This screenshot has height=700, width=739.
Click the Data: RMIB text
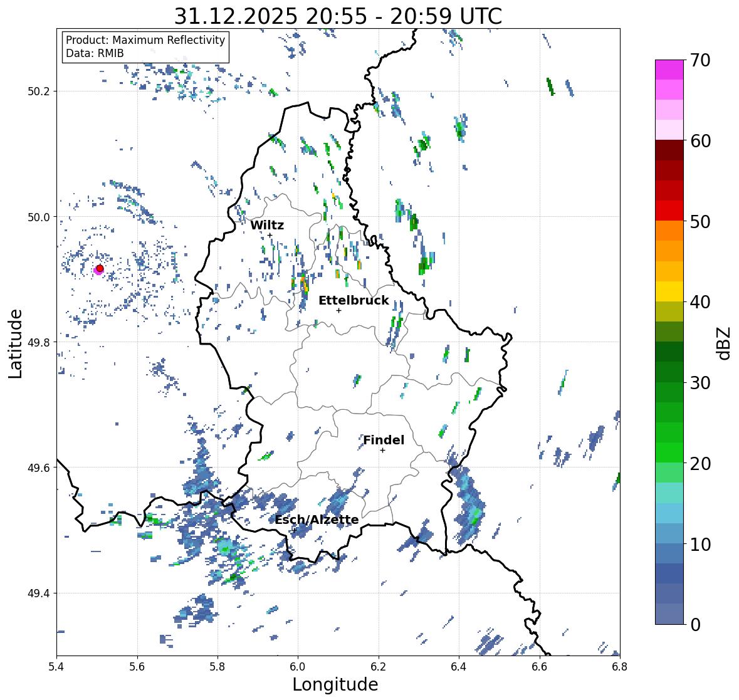(95, 53)
